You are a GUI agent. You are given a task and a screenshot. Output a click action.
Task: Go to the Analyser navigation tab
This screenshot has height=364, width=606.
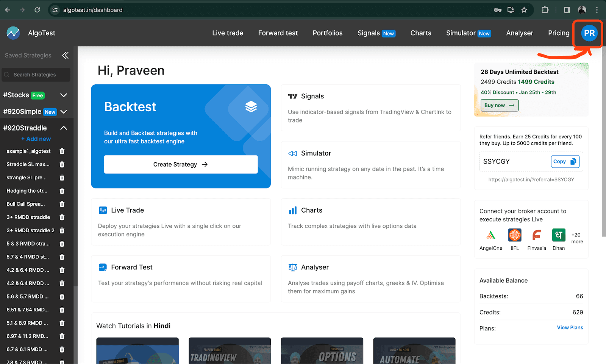tap(519, 33)
